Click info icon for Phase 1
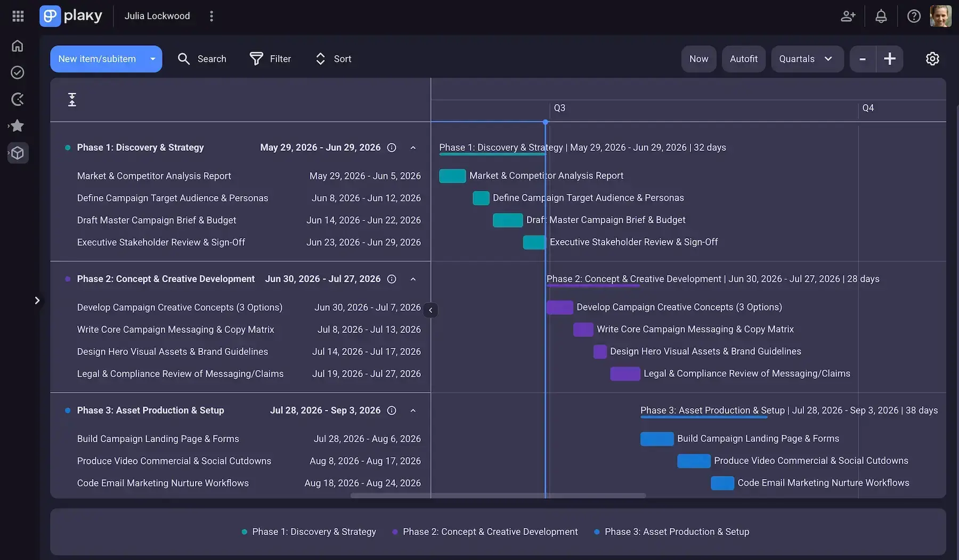Viewport: 959px width, 560px height. (x=392, y=148)
